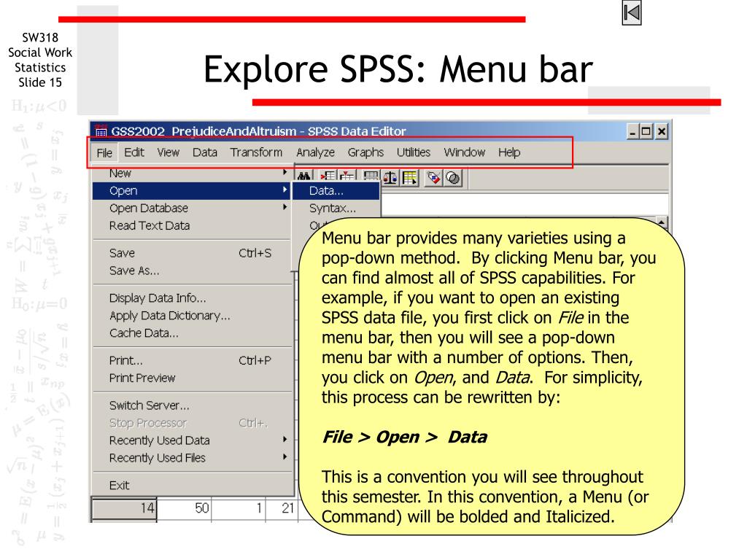Select the cell containing 50

(x=184, y=508)
